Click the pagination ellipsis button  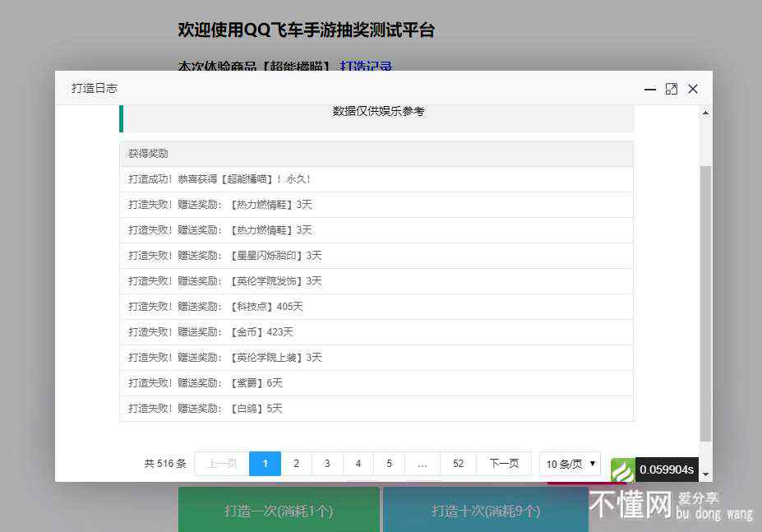pyautogui.click(x=423, y=464)
